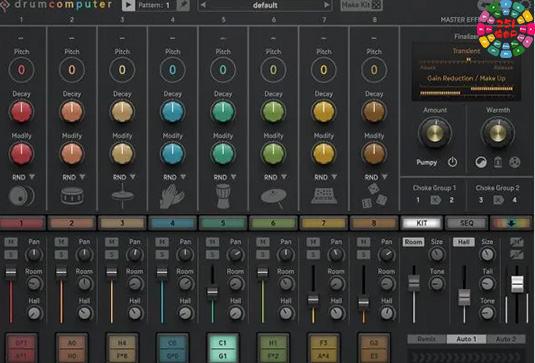Click number 4 in Choke Group 2
Viewport: 535px width, 363px height.
click(x=515, y=200)
